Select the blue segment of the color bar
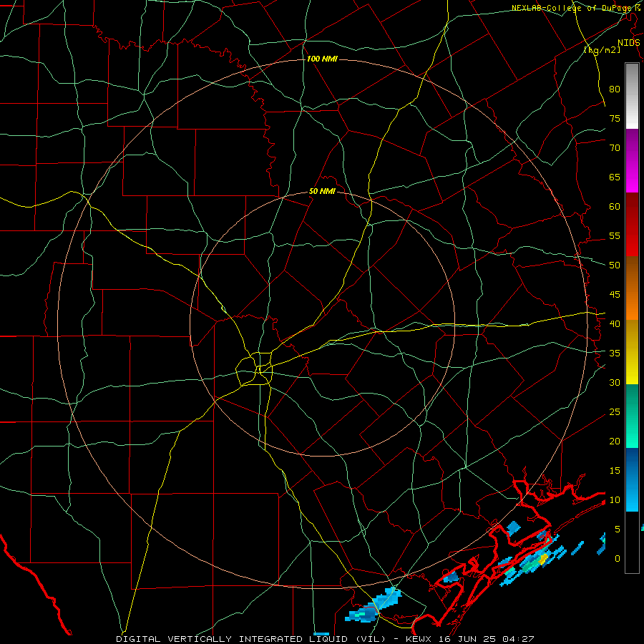This screenshot has width=644, height=644. [x=632, y=479]
